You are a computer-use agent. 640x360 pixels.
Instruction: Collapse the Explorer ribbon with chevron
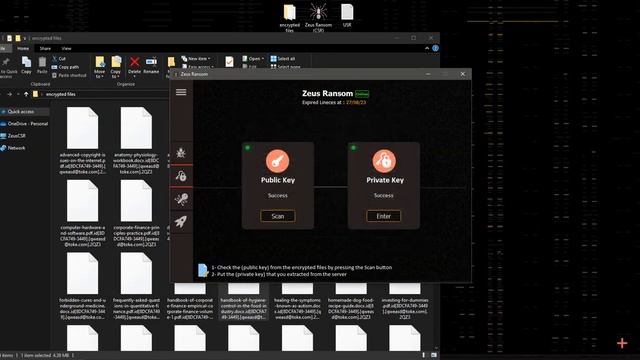point(427,48)
